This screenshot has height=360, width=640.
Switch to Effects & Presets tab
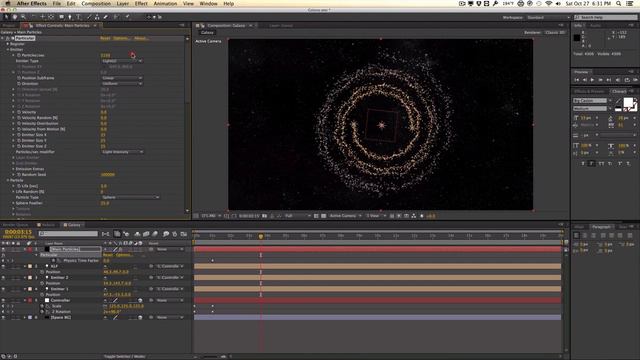(x=589, y=91)
